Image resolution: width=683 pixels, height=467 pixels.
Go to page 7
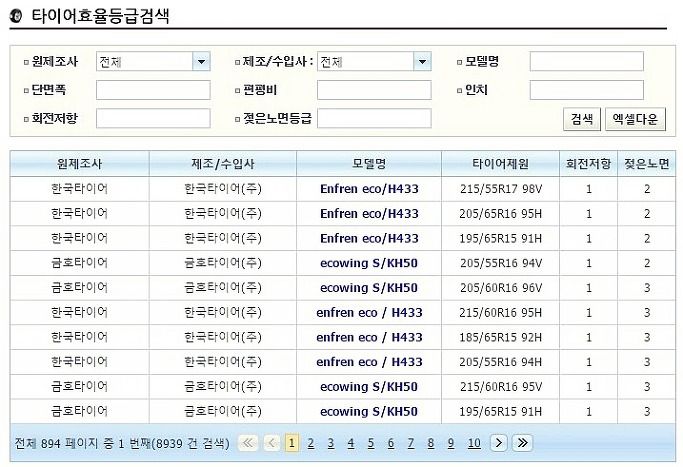[x=411, y=443]
